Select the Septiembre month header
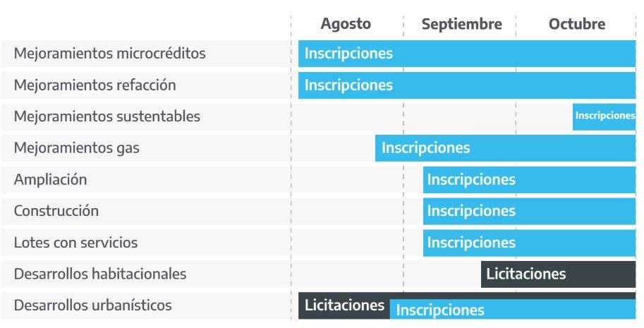This screenshot has width=644, height=328. 461,24
